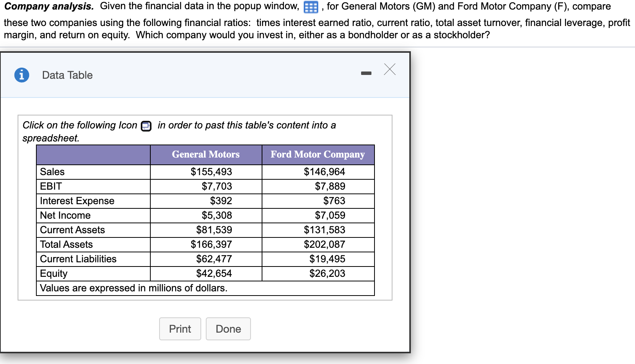Click the Current Liabilities row label
The width and height of the screenshot is (635, 364).
click(78, 259)
